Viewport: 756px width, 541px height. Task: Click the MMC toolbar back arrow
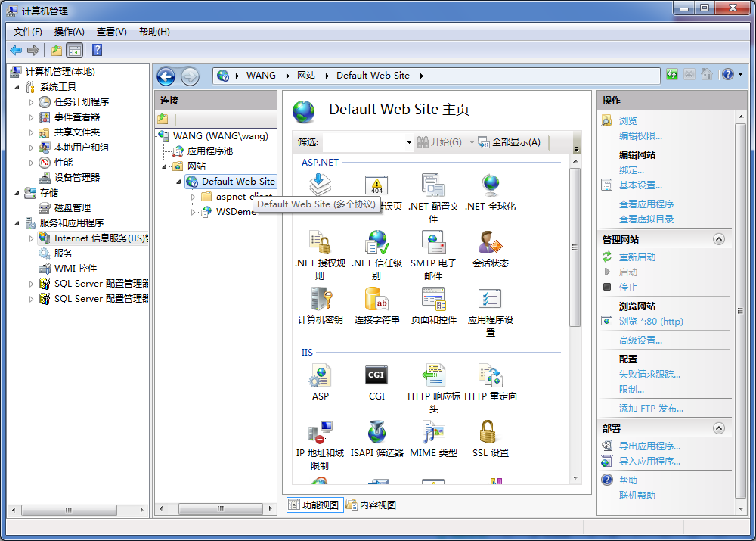point(16,50)
